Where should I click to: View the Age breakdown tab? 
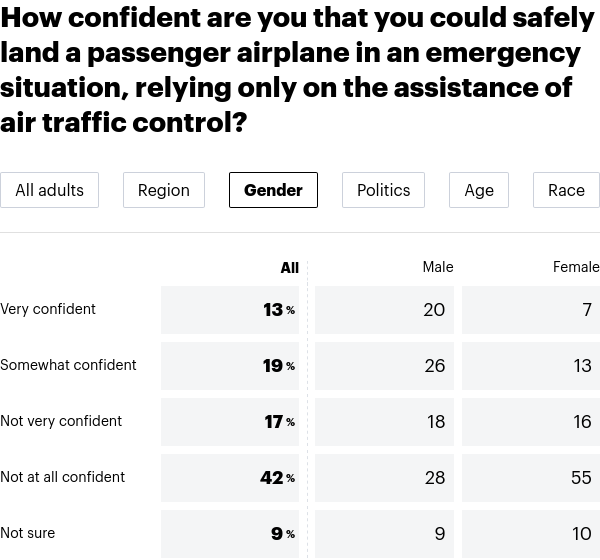coord(479,190)
